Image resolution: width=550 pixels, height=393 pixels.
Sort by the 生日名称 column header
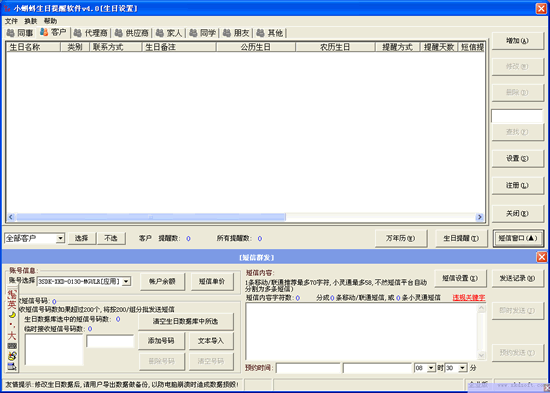pyautogui.click(x=33, y=47)
